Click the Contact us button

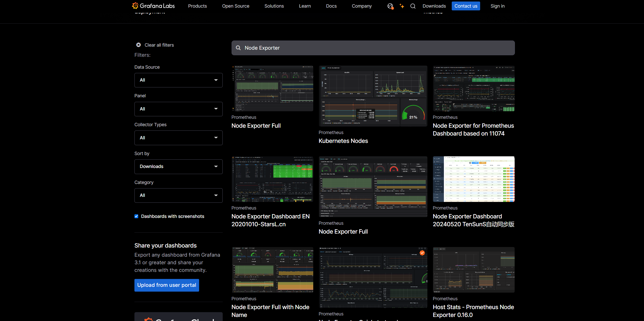coord(466,6)
